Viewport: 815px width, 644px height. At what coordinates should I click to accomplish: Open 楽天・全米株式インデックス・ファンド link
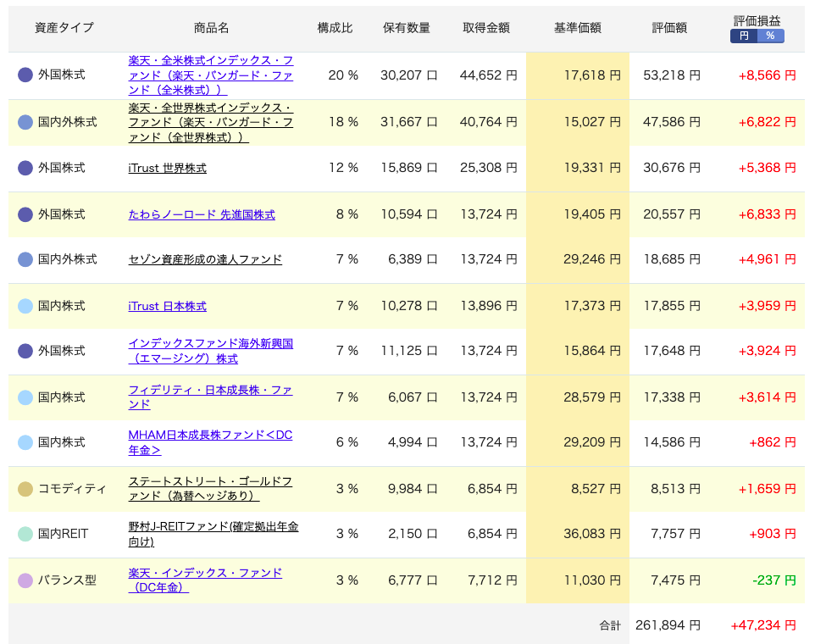[x=210, y=75]
